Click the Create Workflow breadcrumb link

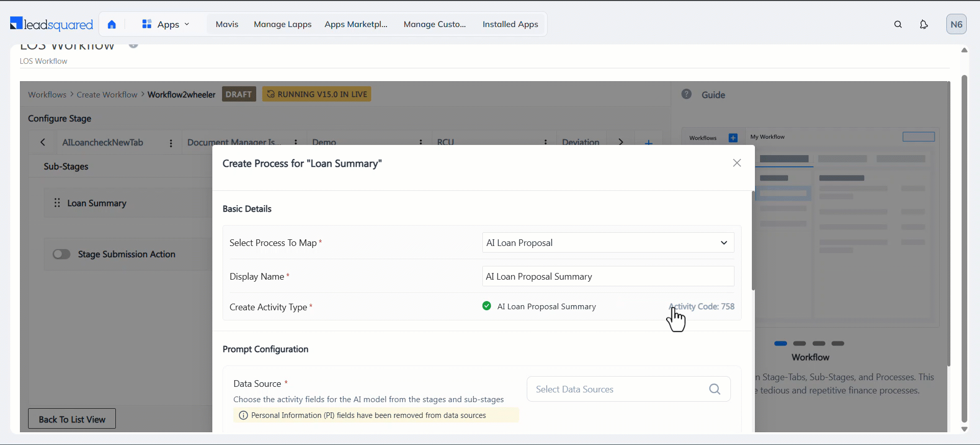point(107,94)
